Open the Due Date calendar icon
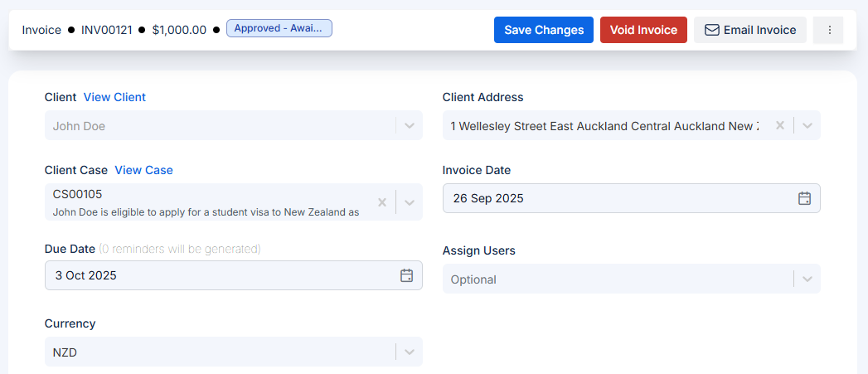 click(x=407, y=275)
